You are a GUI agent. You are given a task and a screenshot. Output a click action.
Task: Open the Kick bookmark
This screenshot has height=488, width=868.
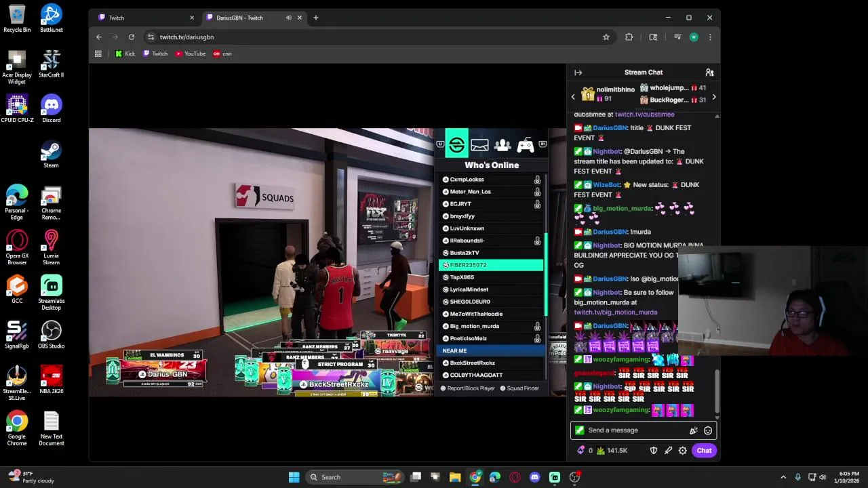pos(125,54)
